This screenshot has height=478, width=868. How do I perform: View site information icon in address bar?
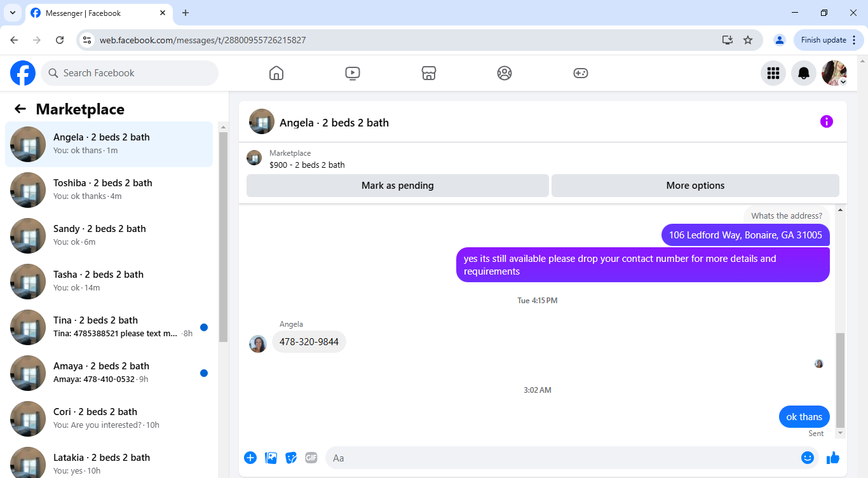tap(88, 40)
